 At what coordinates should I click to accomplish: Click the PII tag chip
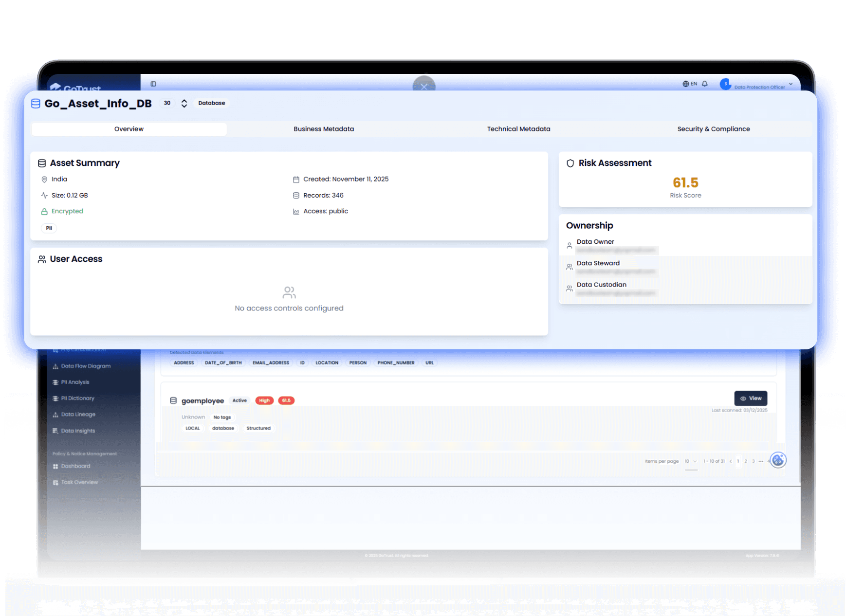pyautogui.click(x=49, y=228)
